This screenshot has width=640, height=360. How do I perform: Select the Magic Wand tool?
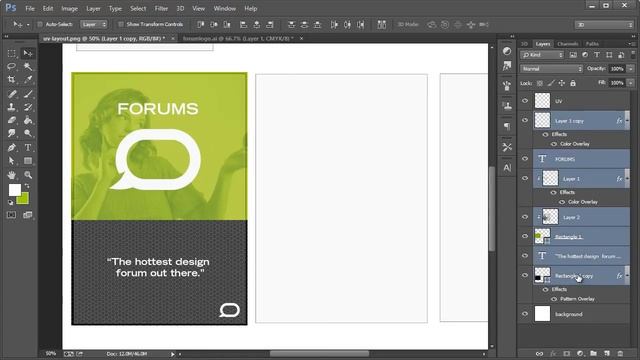coord(28,66)
